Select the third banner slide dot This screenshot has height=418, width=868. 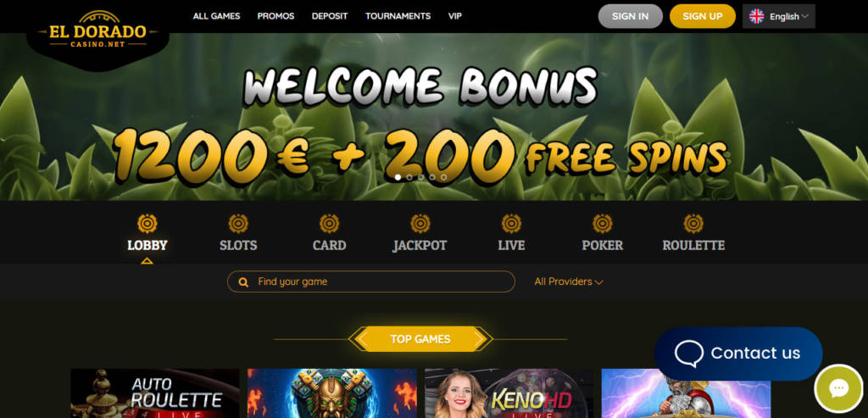pyautogui.click(x=420, y=177)
